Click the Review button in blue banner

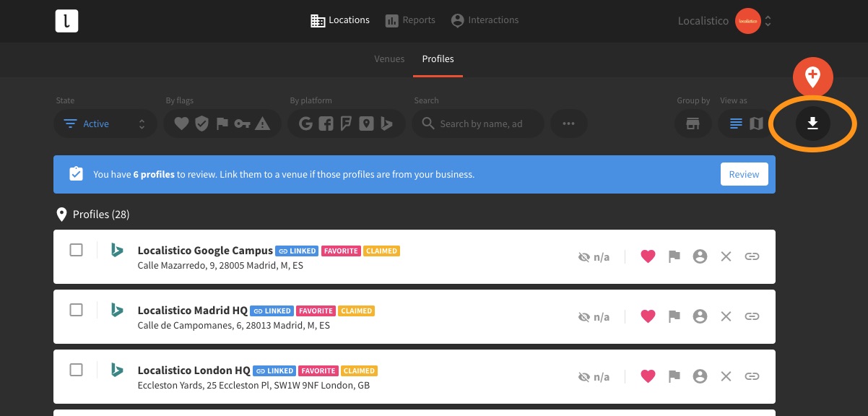coord(744,174)
